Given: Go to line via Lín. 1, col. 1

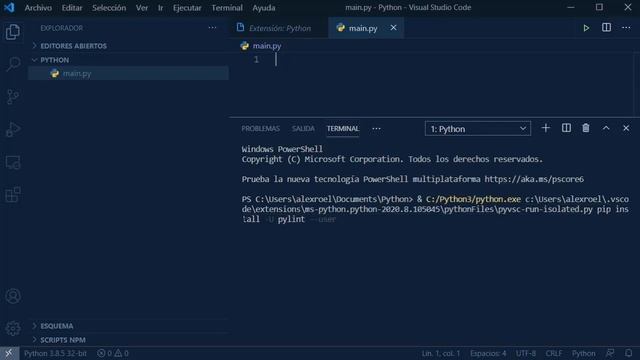Looking at the screenshot, I should 441,353.
